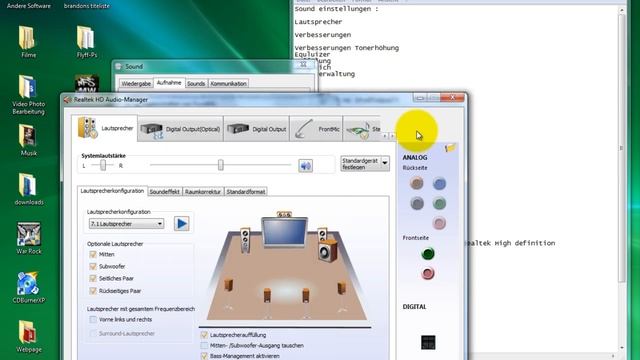The height and width of the screenshot is (360, 640).
Task: Open the Soundeffekt tab
Action: tap(164, 191)
